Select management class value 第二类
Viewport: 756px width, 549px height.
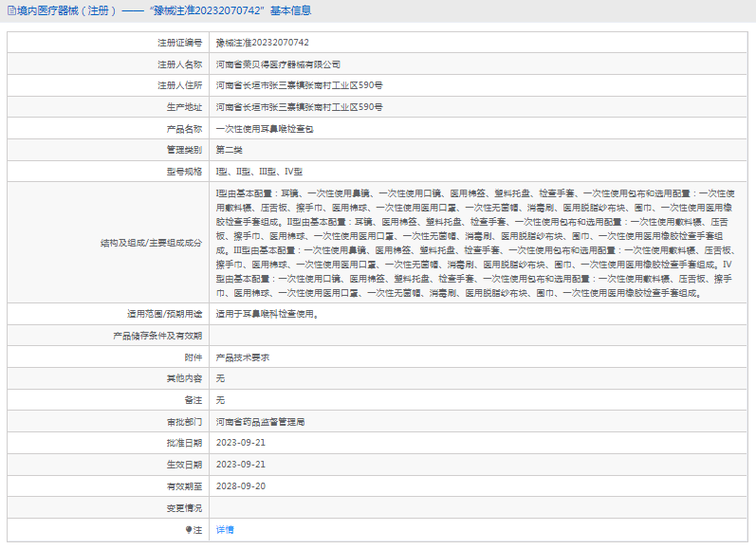229,150
